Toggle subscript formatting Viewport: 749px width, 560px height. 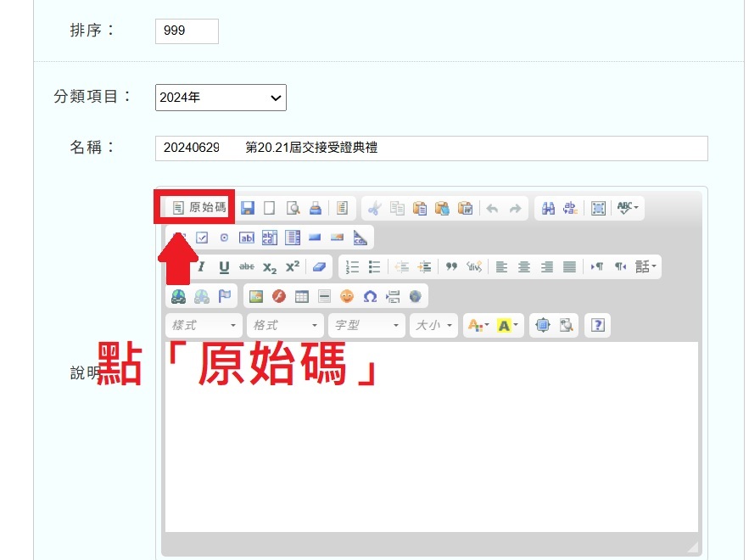(x=270, y=267)
